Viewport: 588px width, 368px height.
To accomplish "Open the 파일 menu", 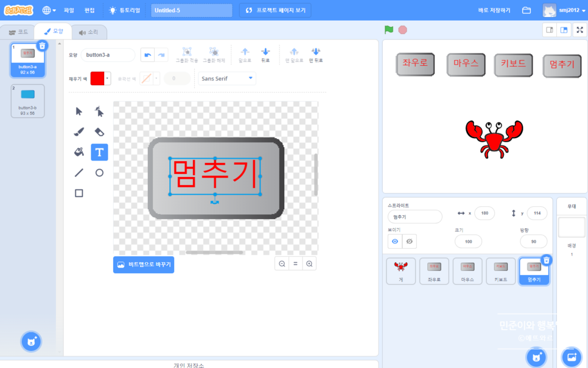I will point(69,10).
